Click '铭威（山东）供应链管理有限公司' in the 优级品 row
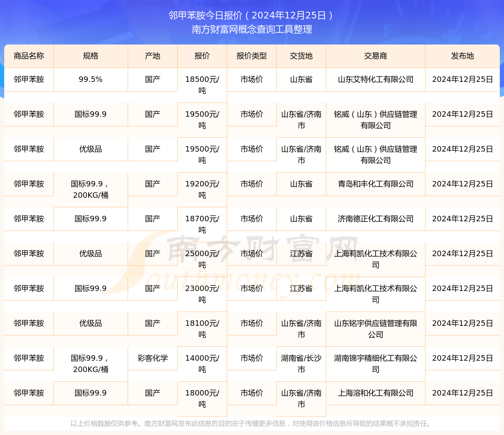The width and height of the screenshot is (504, 435). tap(375, 155)
